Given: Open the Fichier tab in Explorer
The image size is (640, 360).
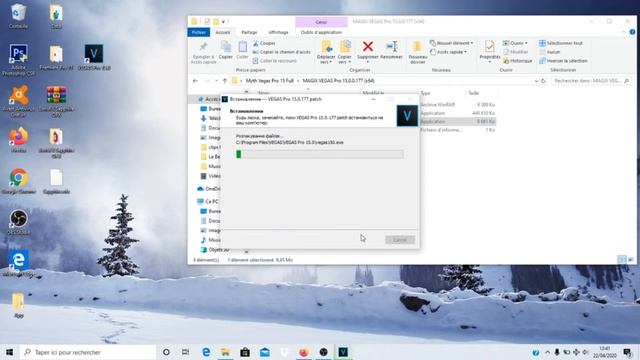Looking at the screenshot, I should [x=199, y=32].
